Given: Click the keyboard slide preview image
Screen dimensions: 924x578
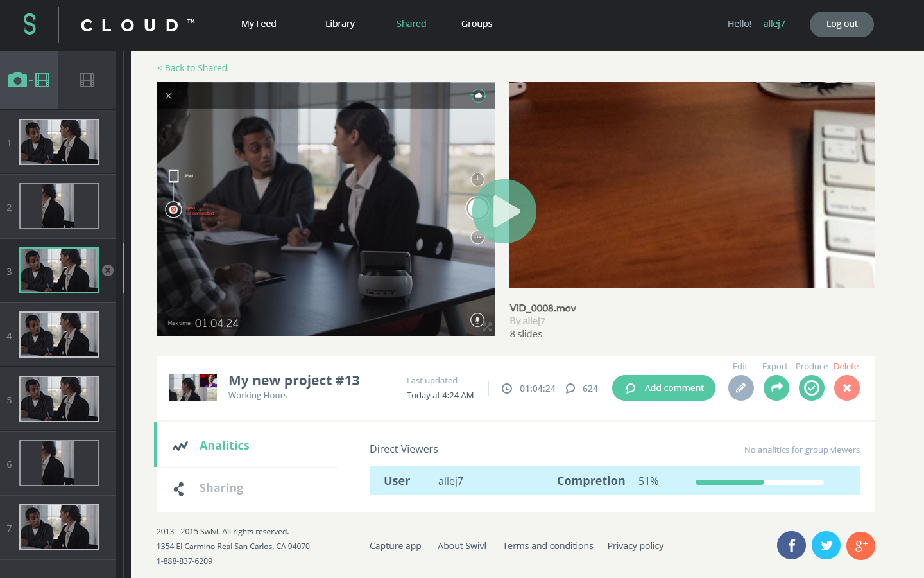Looking at the screenshot, I should pyautogui.click(x=692, y=185).
